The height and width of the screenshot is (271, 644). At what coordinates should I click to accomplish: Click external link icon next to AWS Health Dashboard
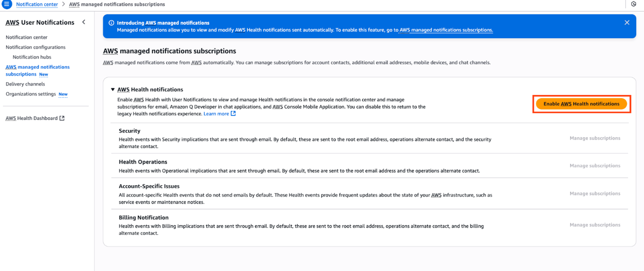coord(62,118)
